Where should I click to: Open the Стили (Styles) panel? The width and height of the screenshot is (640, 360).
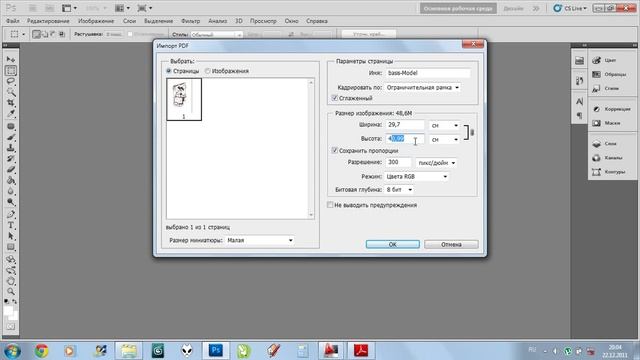click(611, 88)
